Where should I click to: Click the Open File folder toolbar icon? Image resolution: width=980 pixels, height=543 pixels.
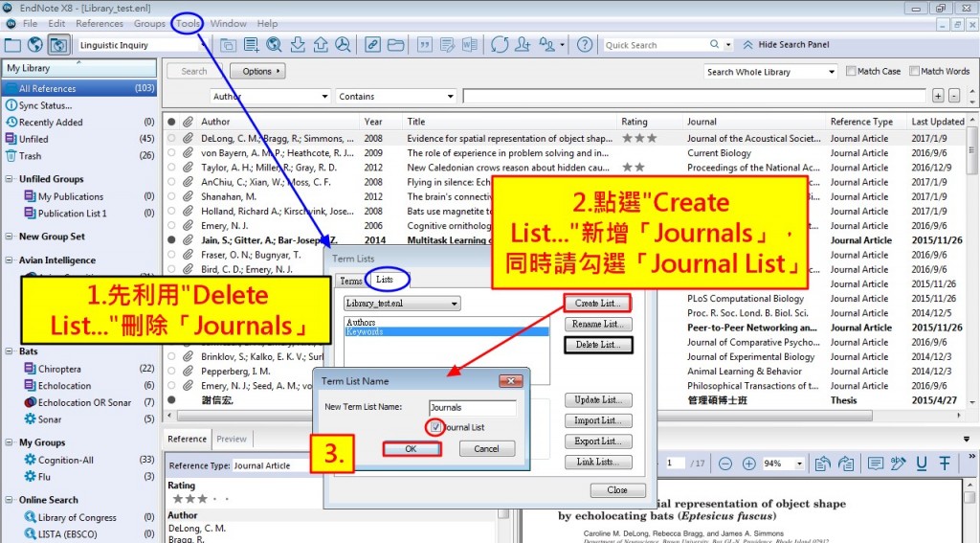click(395, 45)
